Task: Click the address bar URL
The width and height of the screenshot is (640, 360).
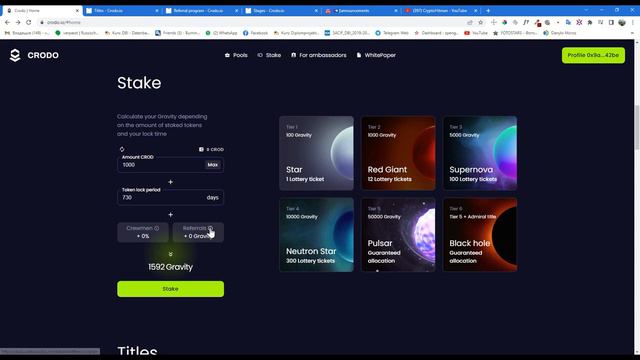Action: click(x=64, y=22)
